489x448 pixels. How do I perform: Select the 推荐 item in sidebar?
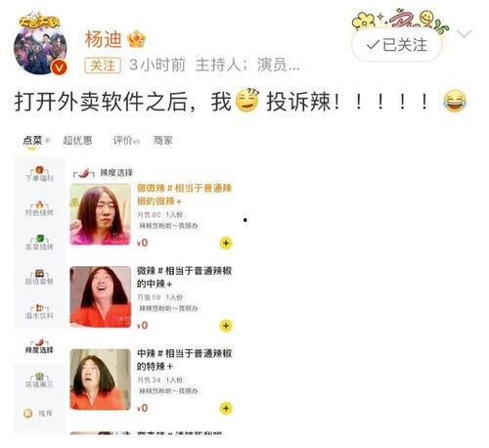tap(38, 414)
